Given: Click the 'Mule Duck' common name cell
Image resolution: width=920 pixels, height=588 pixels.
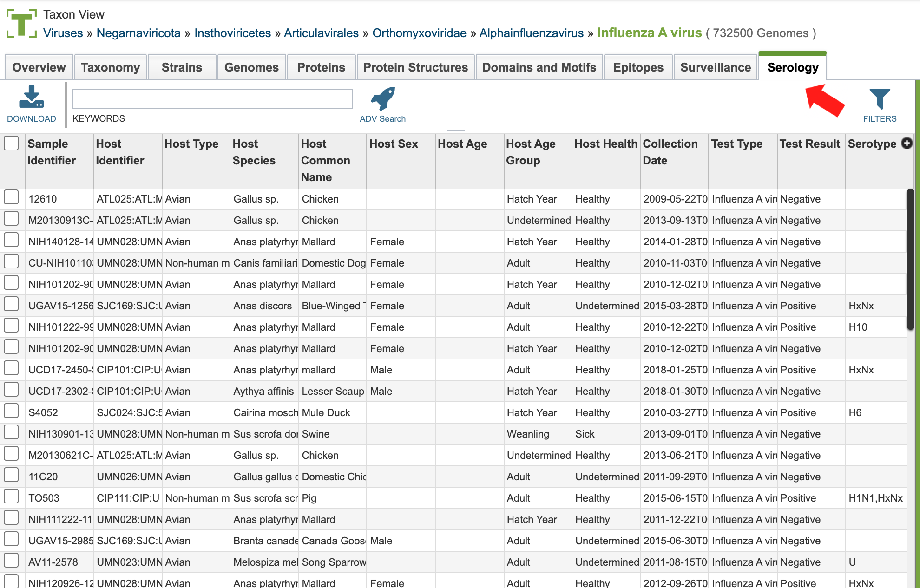Looking at the screenshot, I should (x=333, y=412).
